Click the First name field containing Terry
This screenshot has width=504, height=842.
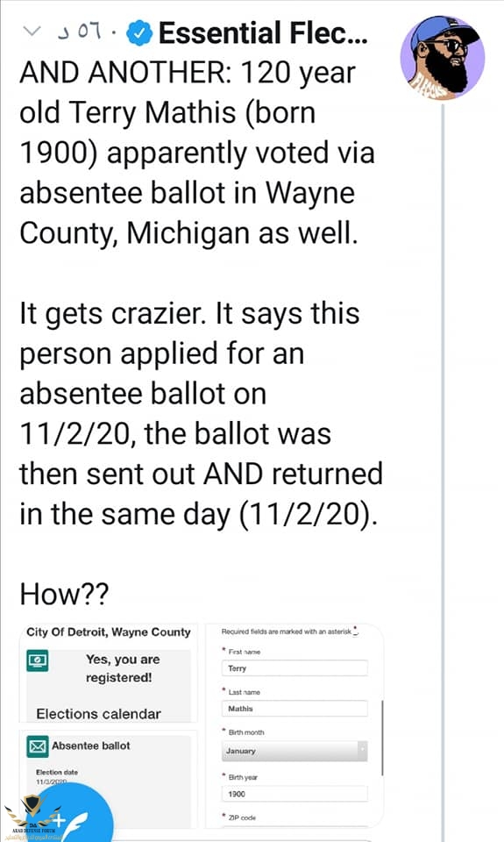coord(295,668)
